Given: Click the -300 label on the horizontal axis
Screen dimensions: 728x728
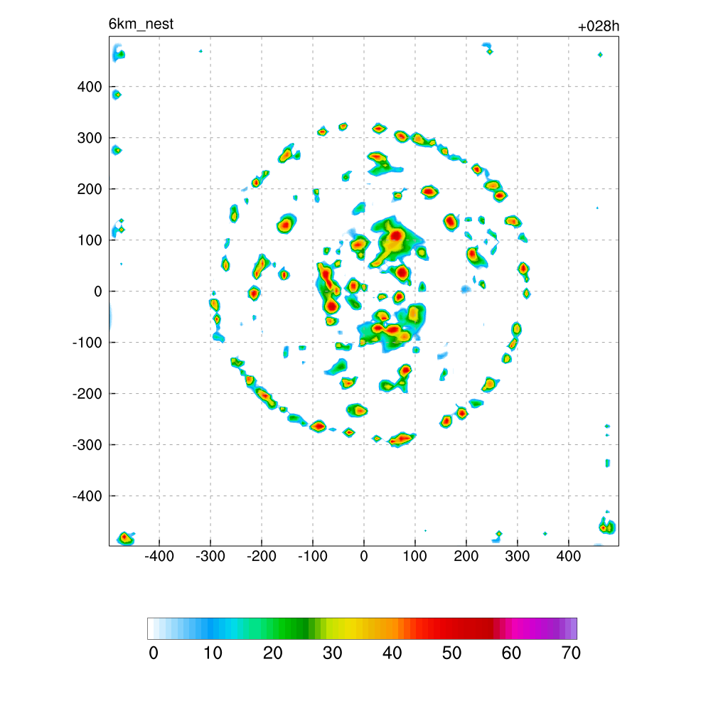Looking at the screenshot, I should click(210, 556).
